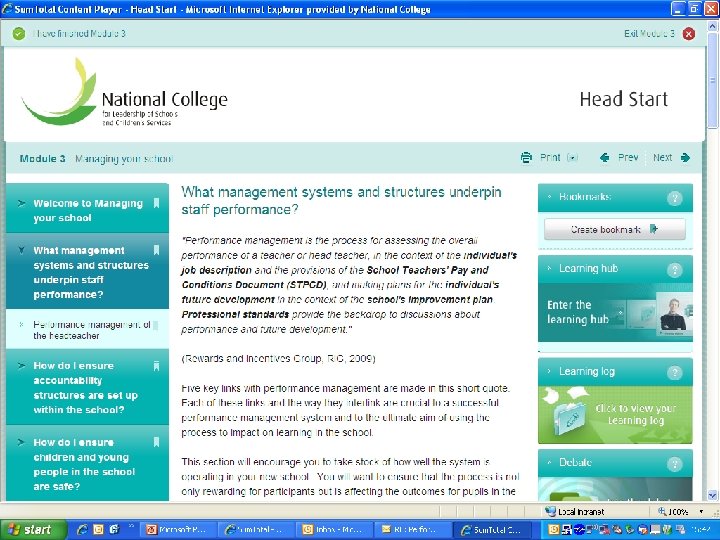Click the Outlook quick launch icon

[x=98, y=529]
